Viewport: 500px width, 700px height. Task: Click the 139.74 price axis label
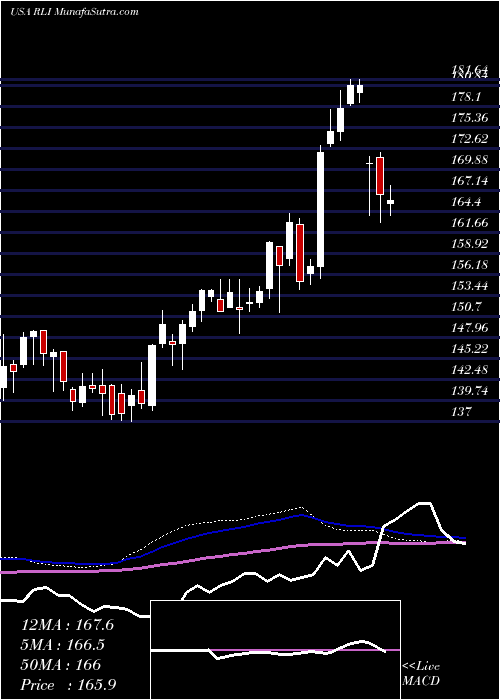click(x=469, y=391)
